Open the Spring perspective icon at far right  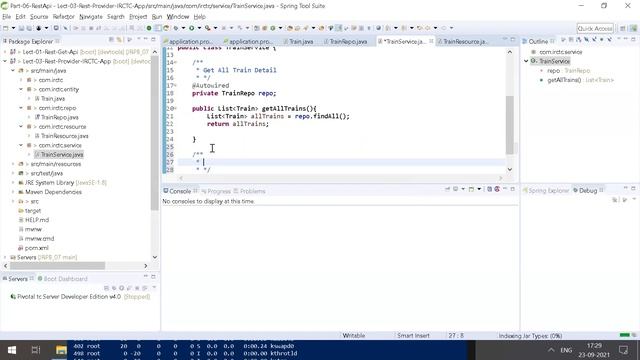[x=633, y=28]
